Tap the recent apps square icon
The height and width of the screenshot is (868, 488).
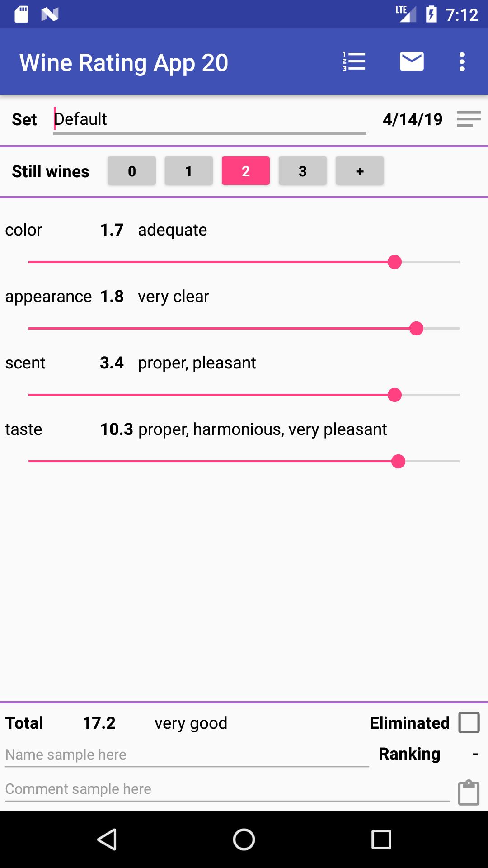pyautogui.click(x=381, y=840)
